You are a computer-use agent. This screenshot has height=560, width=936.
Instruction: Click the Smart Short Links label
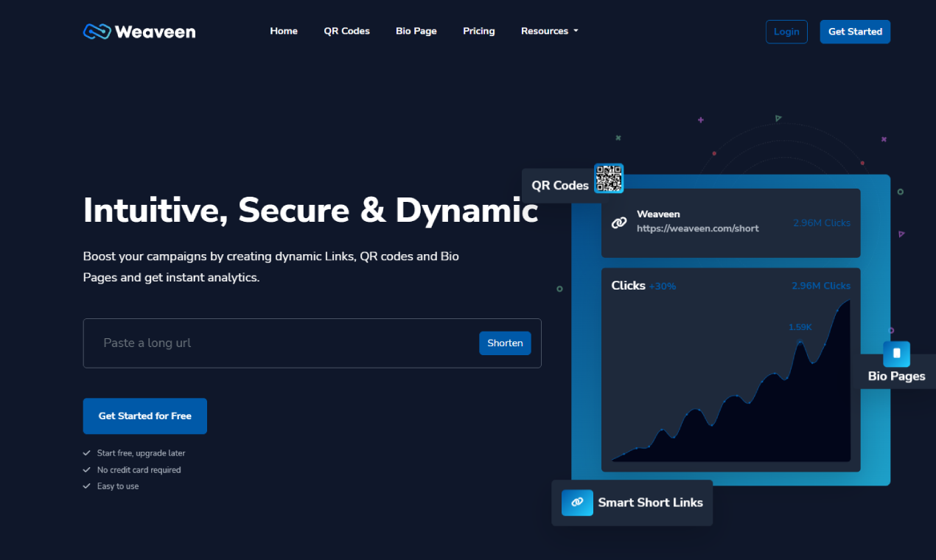651,503
